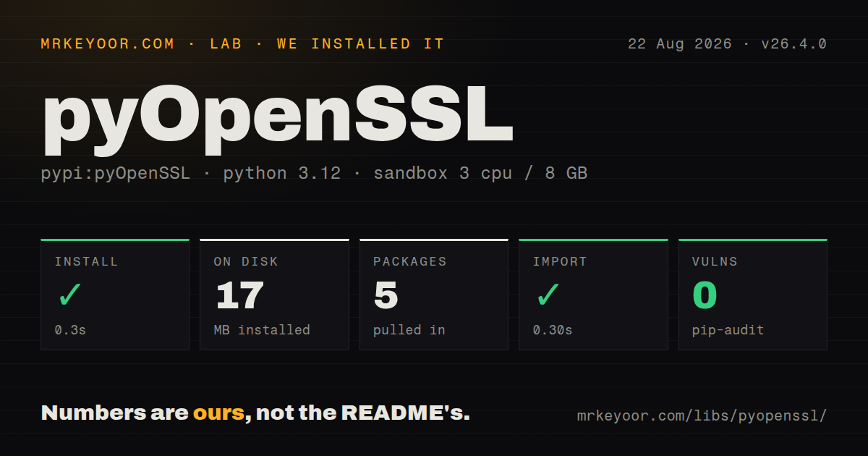The width and height of the screenshot is (868, 456).
Task: Click the green checkmark in INSTALL card
Action: 70,295
